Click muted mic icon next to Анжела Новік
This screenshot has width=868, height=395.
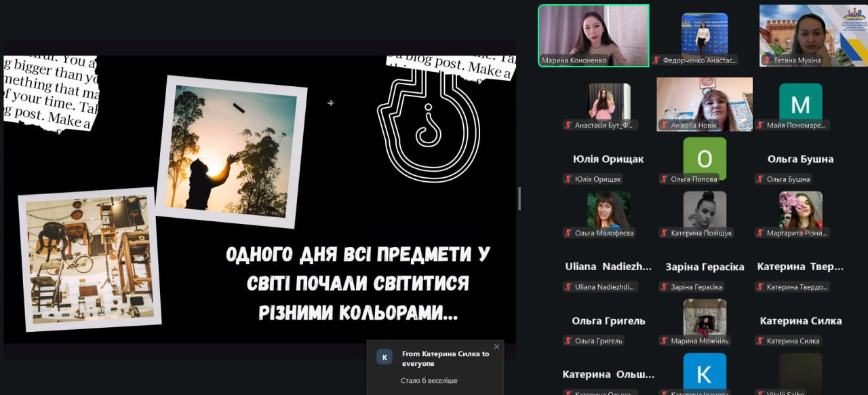pos(664,126)
